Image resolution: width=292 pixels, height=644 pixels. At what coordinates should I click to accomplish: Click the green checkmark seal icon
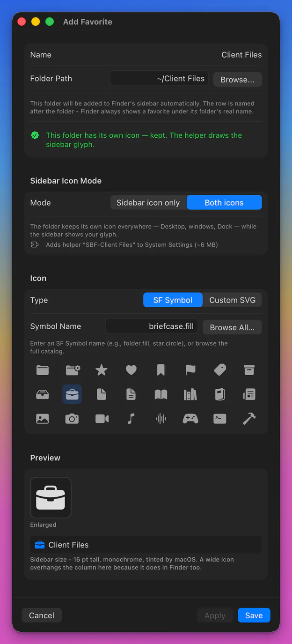[x=35, y=135]
